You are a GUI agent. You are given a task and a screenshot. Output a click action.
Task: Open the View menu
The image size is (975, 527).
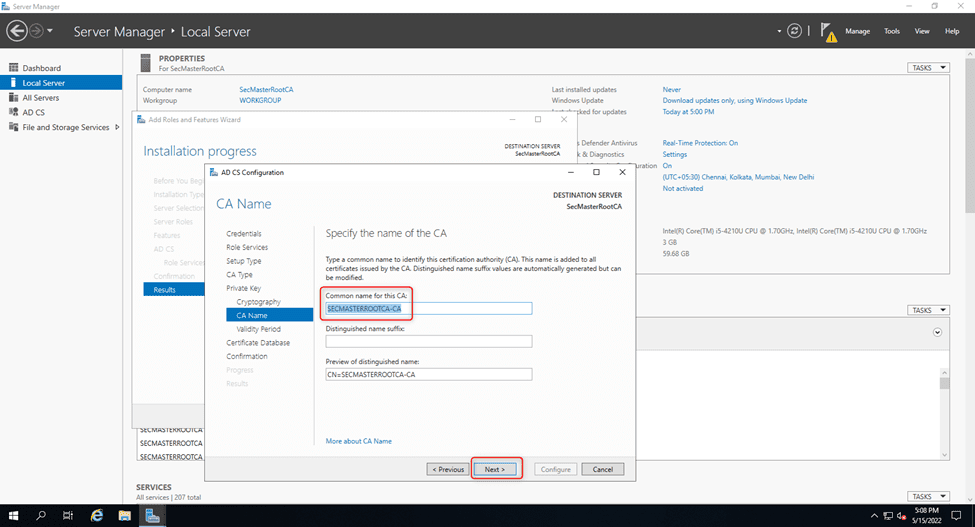[x=922, y=31]
